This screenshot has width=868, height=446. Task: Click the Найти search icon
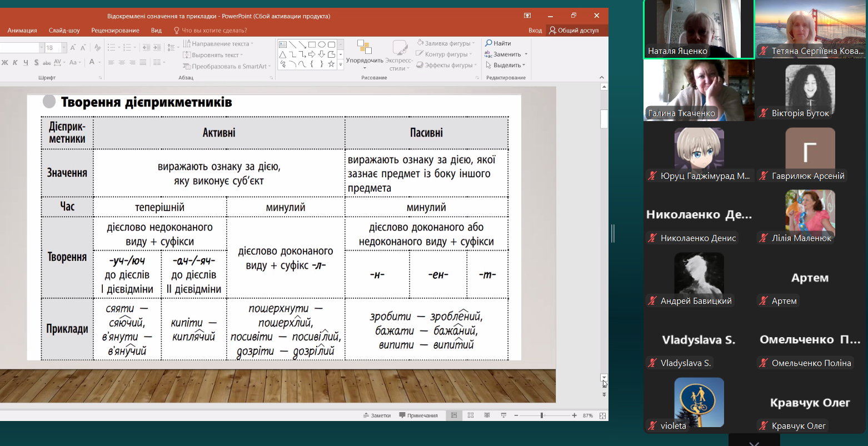coord(489,43)
